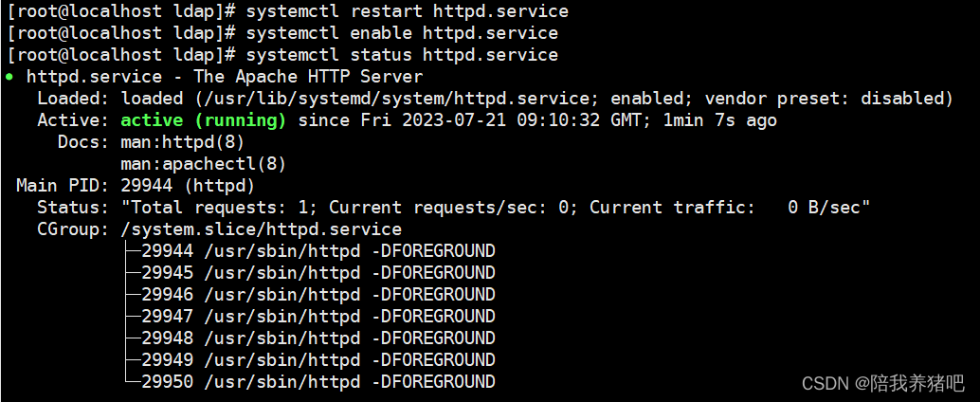Select the last process 29950 in the tree
The image size is (980, 402).
pos(318,381)
